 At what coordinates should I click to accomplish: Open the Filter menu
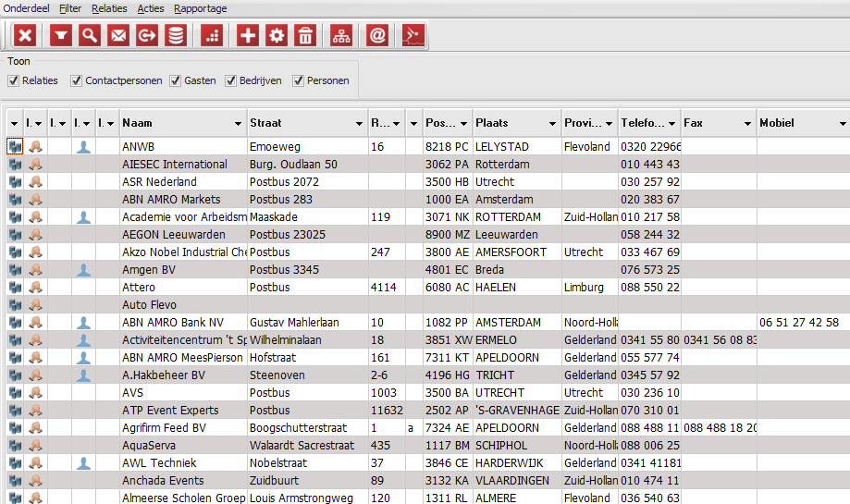[70, 8]
